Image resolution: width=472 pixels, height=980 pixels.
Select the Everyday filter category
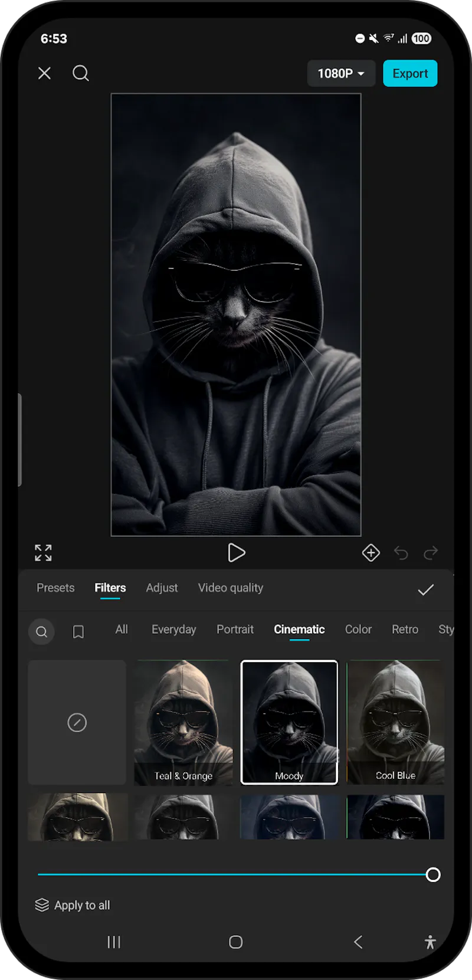[x=174, y=630]
